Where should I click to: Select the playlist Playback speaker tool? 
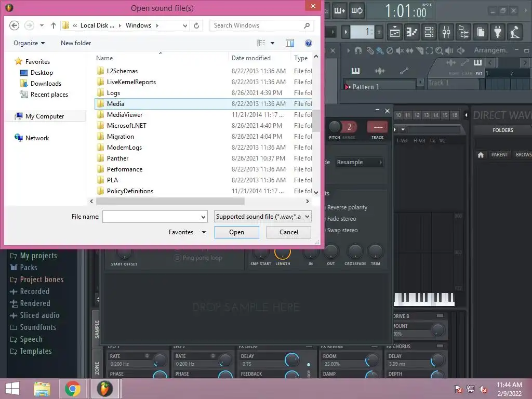[x=449, y=51]
